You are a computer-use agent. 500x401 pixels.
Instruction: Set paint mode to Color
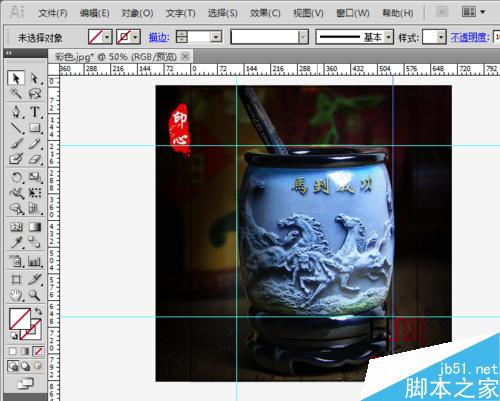12,351
